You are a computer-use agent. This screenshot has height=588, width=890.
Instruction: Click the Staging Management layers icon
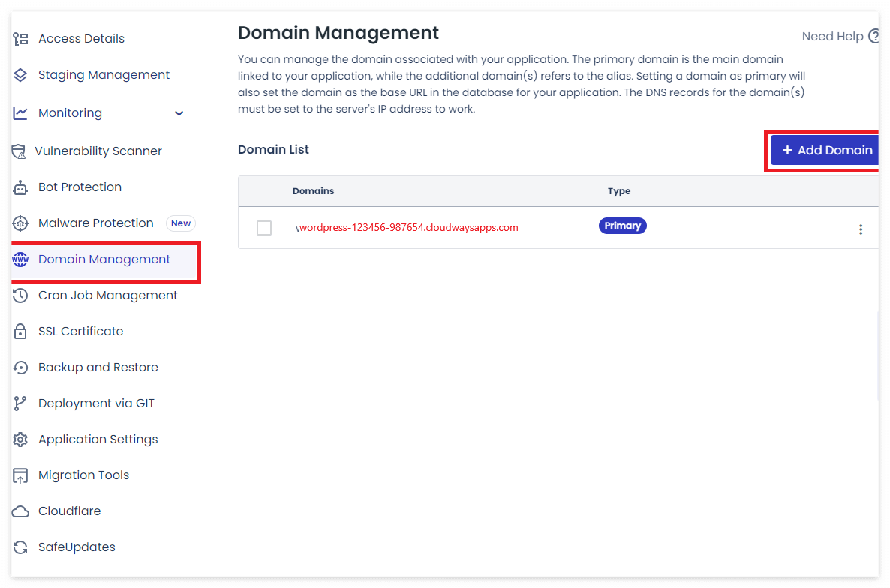click(x=20, y=75)
